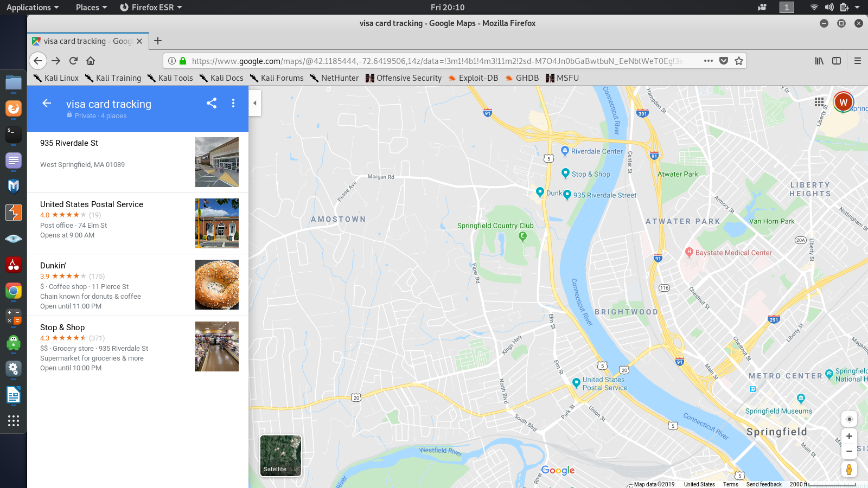
Task: Open the MSFU bookmark
Action: click(563, 78)
